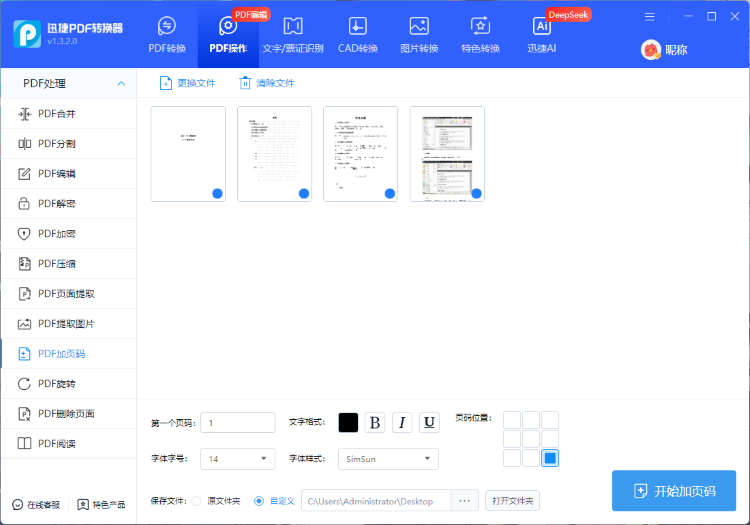
Task: Open the black text color swatch
Action: (x=348, y=423)
